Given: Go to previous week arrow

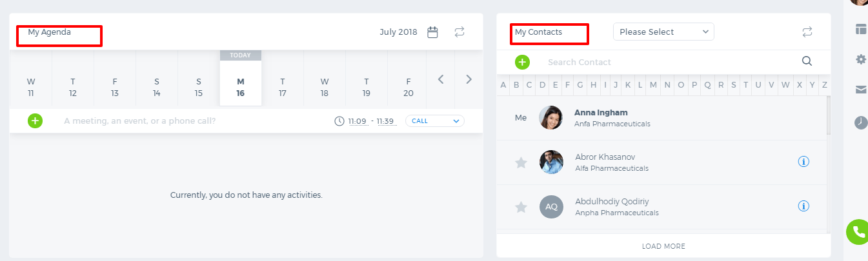Looking at the screenshot, I should click(441, 79).
